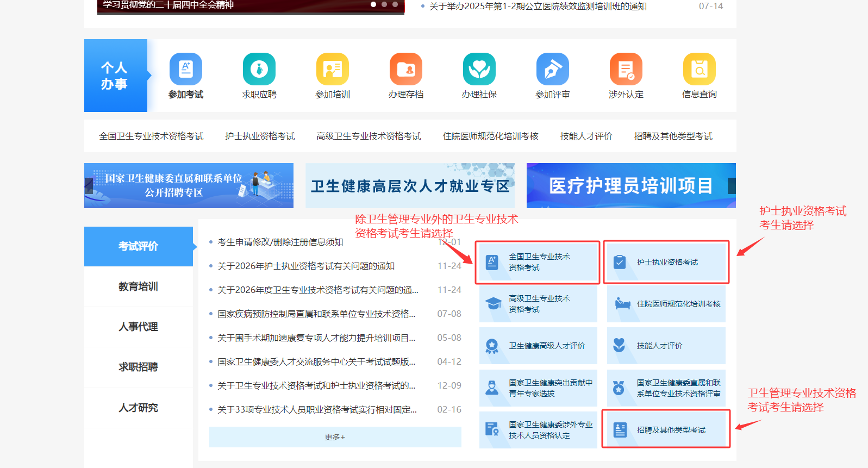
Task: Click the checkmark icon for 护士执业资格考试
Action: 619,262
